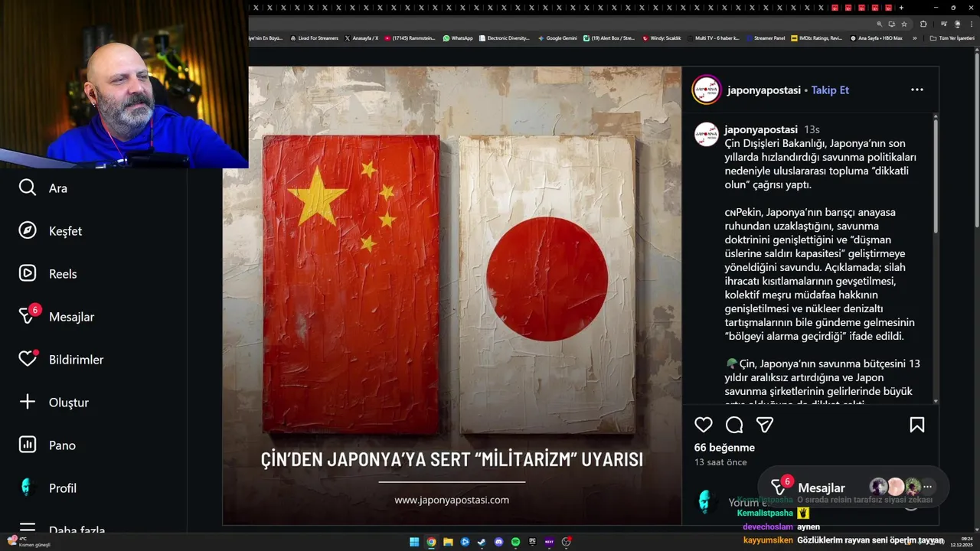Open Tüm Yer İşaretleri folder
Viewport: 980px width, 551px height.
952,37
